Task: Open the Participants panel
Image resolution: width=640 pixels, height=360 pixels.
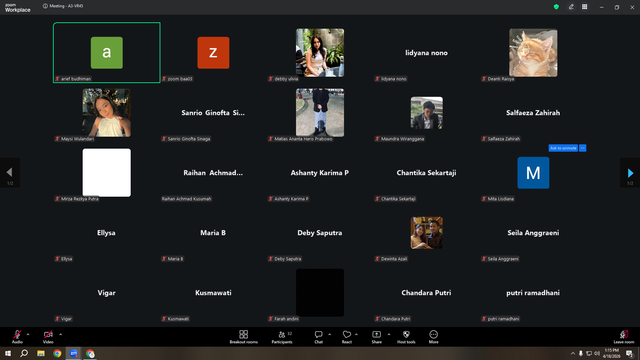Action: pyautogui.click(x=282, y=337)
